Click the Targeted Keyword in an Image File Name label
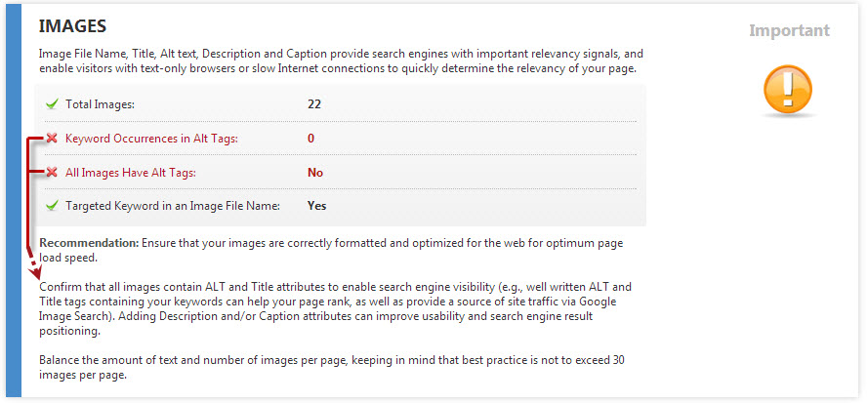Viewport: 868px width, 403px height. [x=173, y=206]
